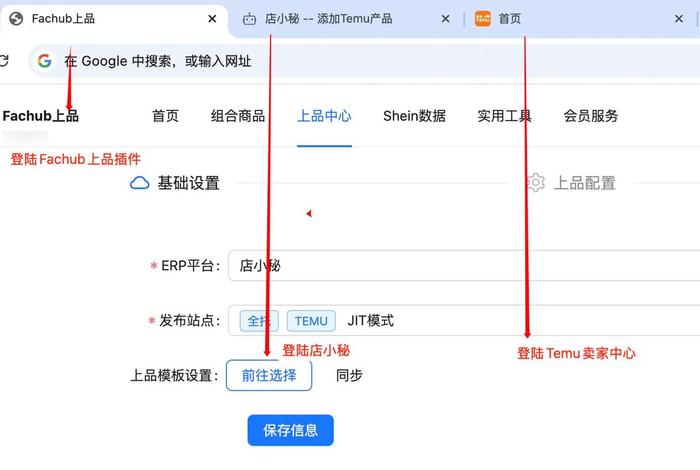The image size is (700, 470).
Task: Open the 实用工具 navigation item
Action: (x=504, y=116)
